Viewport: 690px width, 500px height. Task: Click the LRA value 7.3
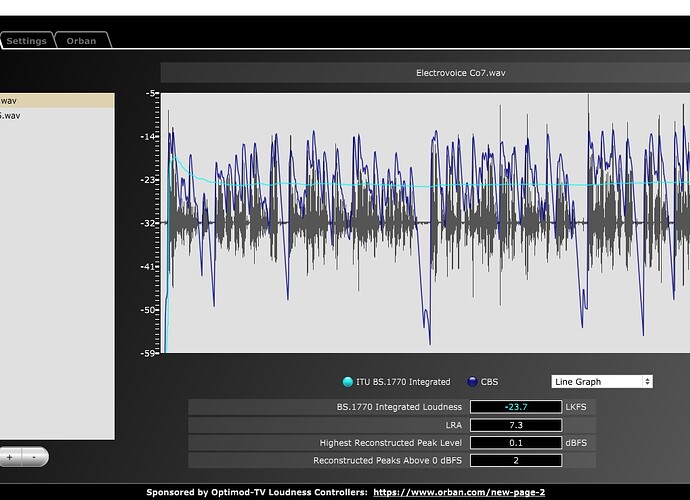pos(516,425)
